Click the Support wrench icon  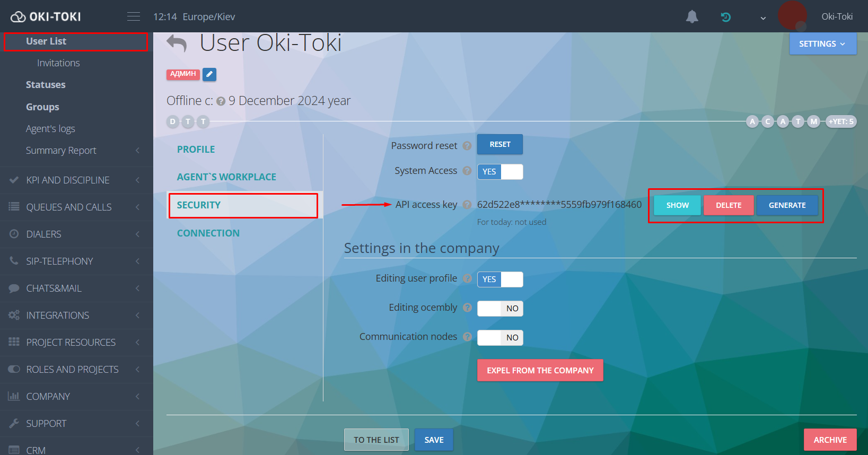pos(14,423)
